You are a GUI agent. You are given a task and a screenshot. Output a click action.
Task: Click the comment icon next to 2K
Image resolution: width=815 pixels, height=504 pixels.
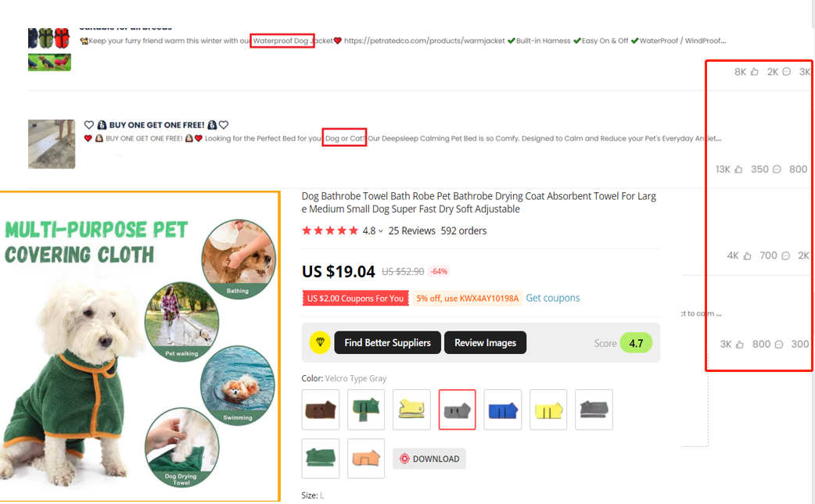pos(786,72)
